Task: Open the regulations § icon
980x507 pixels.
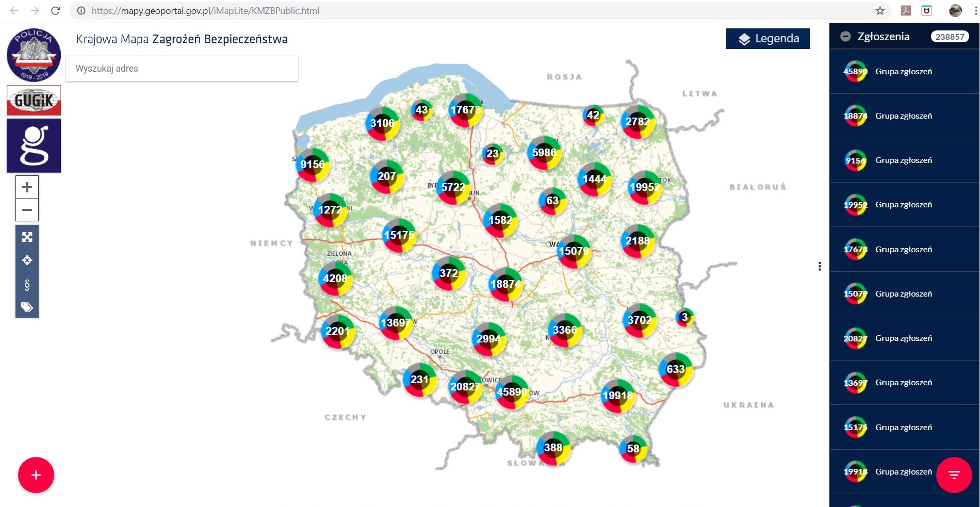Action: tap(27, 284)
